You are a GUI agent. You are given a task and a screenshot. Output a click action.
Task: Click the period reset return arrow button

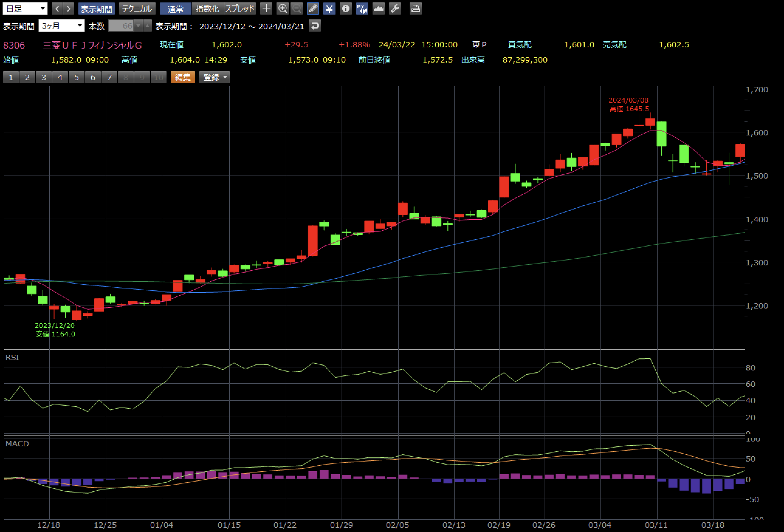(x=315, y=26)
